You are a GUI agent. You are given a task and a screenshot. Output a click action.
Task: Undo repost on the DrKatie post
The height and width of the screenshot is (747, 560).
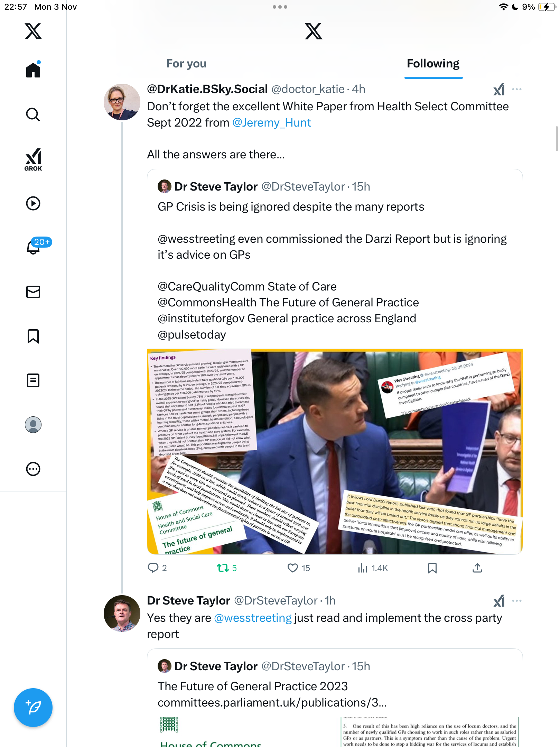pyautogui.click(x=223, y=568)
